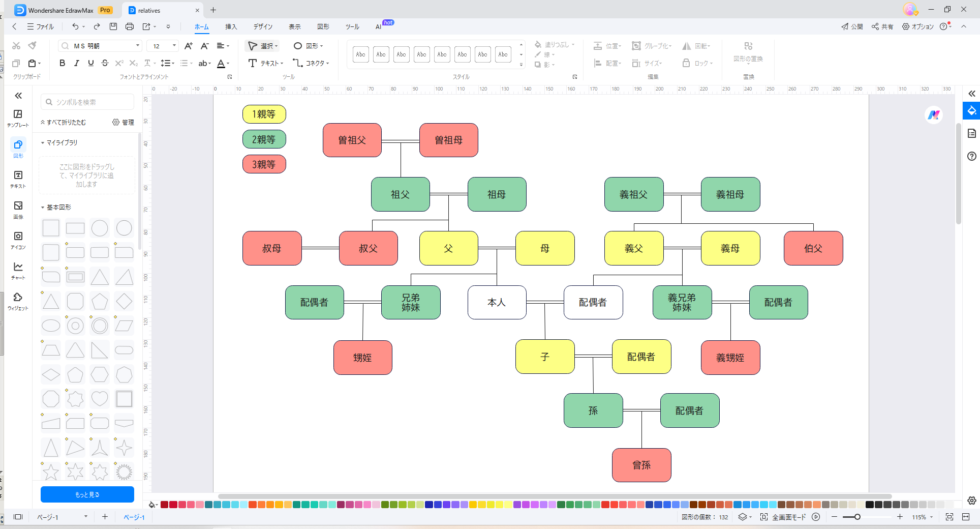Open the テンプレート panel in the left sidebar

pos(18,118)
